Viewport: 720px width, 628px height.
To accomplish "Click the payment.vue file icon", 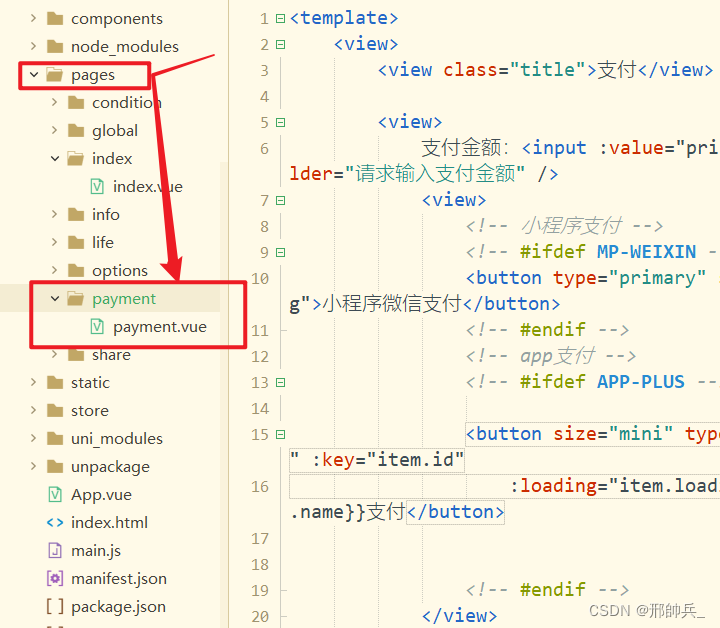I will 97,327.
